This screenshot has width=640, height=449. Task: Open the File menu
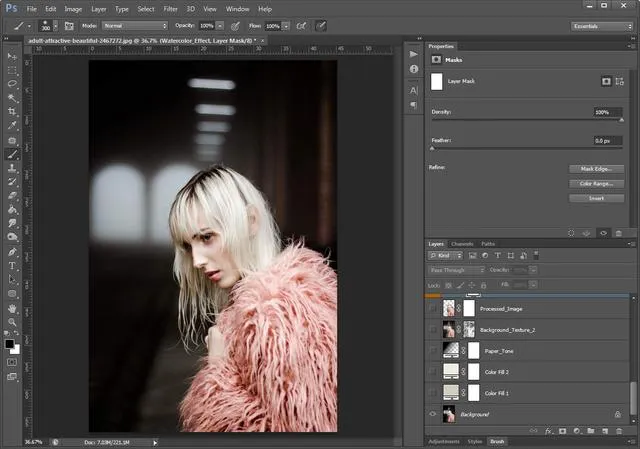(x=31, y=9)
